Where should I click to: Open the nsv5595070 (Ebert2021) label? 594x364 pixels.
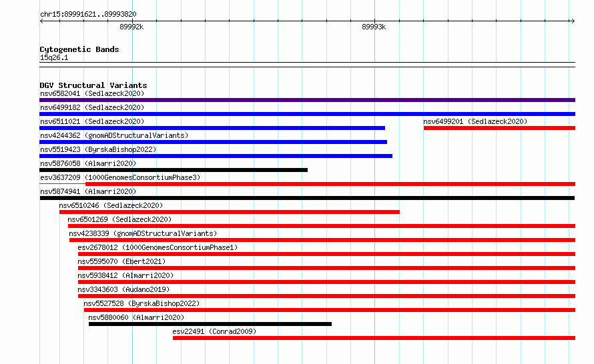[x=121, y=261]
